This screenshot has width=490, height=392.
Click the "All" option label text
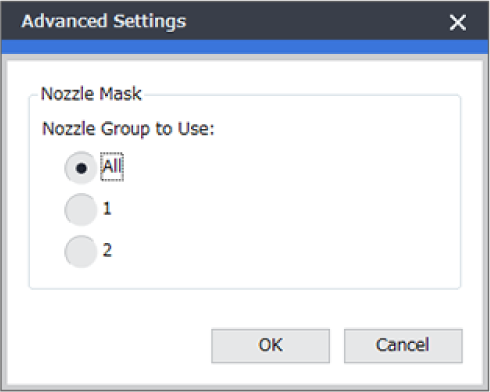click(112, 166)
